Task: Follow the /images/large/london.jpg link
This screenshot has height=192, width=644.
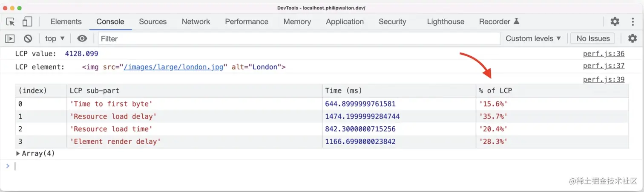Action: click(x=173, y=67)
